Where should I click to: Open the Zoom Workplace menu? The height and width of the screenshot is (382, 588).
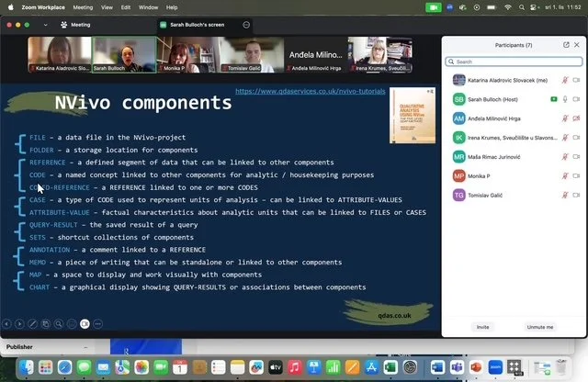(x=43, y=7)
